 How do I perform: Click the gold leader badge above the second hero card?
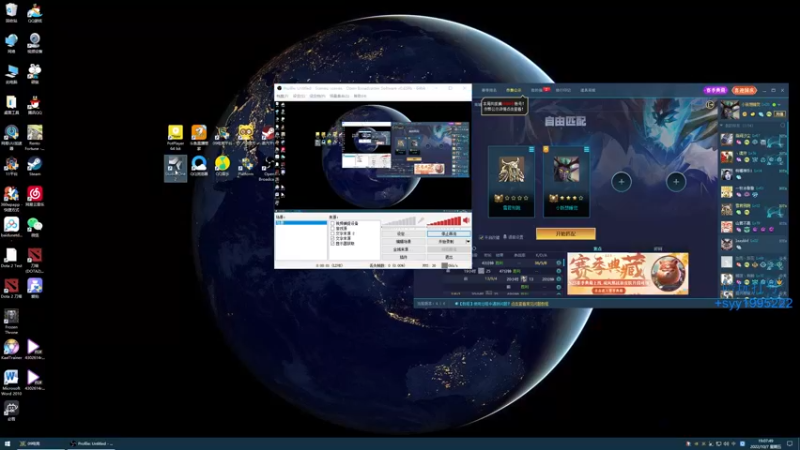click(x=546, y=149)
